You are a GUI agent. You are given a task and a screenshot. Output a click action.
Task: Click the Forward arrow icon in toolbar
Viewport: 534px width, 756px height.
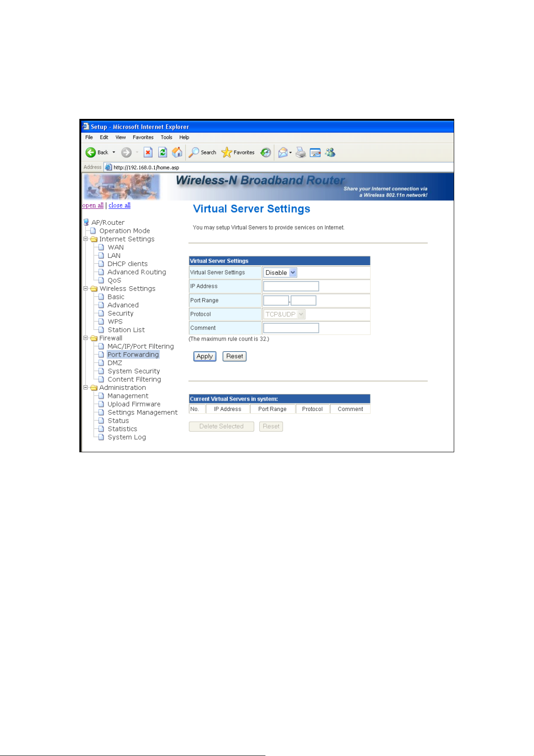(x=126, y=153)
